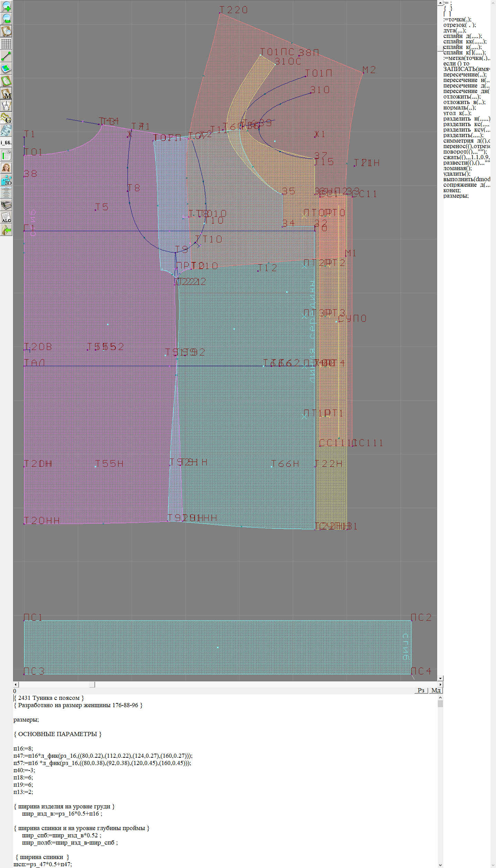Click the canvas horizontal scrollbar left arrow
The height and width of the screenshot is (868, 496).
15,684
